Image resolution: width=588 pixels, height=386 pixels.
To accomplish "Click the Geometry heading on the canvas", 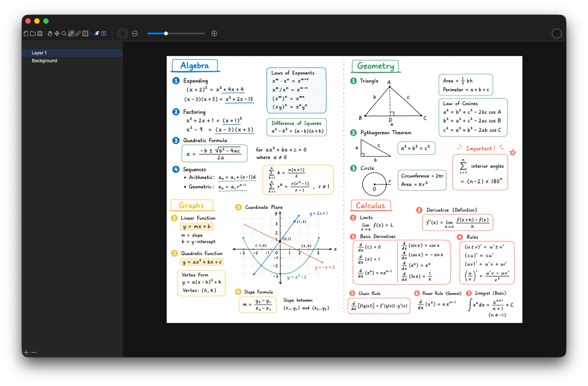I will 375,66.
